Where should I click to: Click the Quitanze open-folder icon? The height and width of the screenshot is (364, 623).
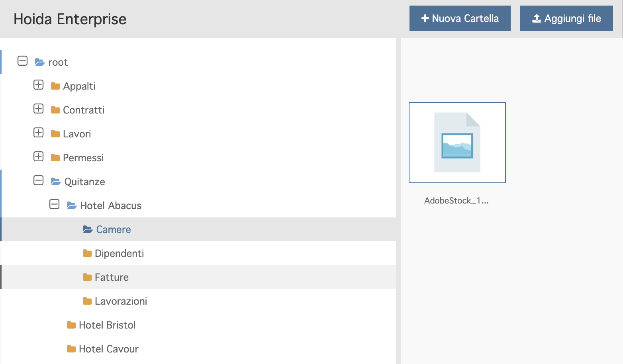click(x=56, y=182)
